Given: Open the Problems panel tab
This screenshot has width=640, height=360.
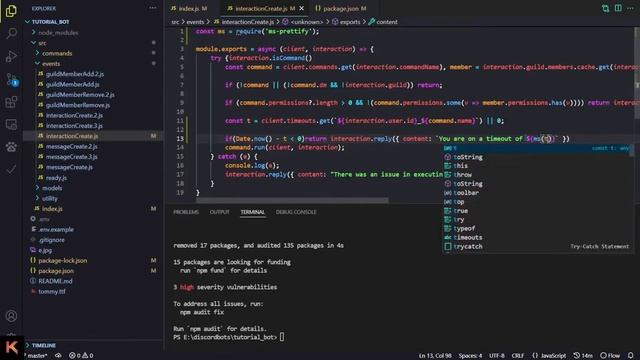Looking at the screenshot, I should coord(186,212).
